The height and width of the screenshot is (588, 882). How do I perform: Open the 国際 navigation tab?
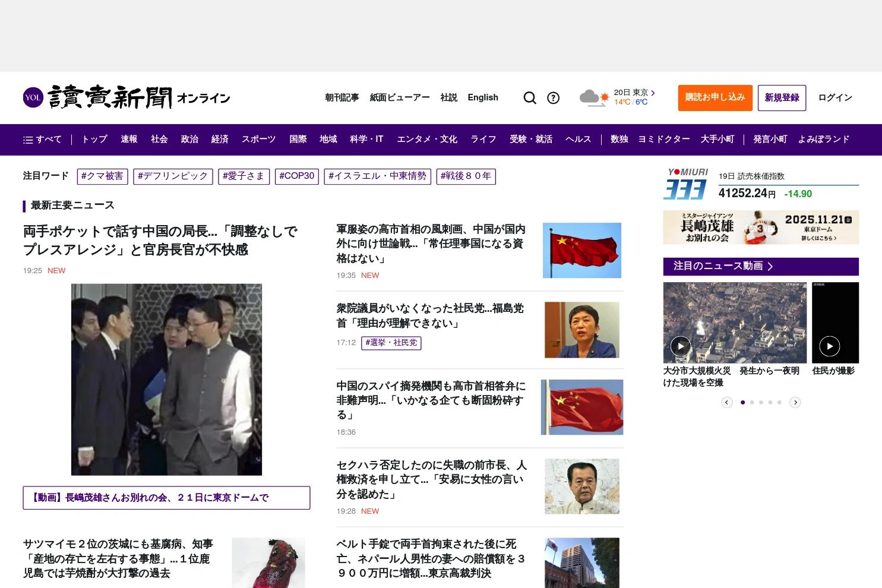pyautogui.click(x=298, y=140)
